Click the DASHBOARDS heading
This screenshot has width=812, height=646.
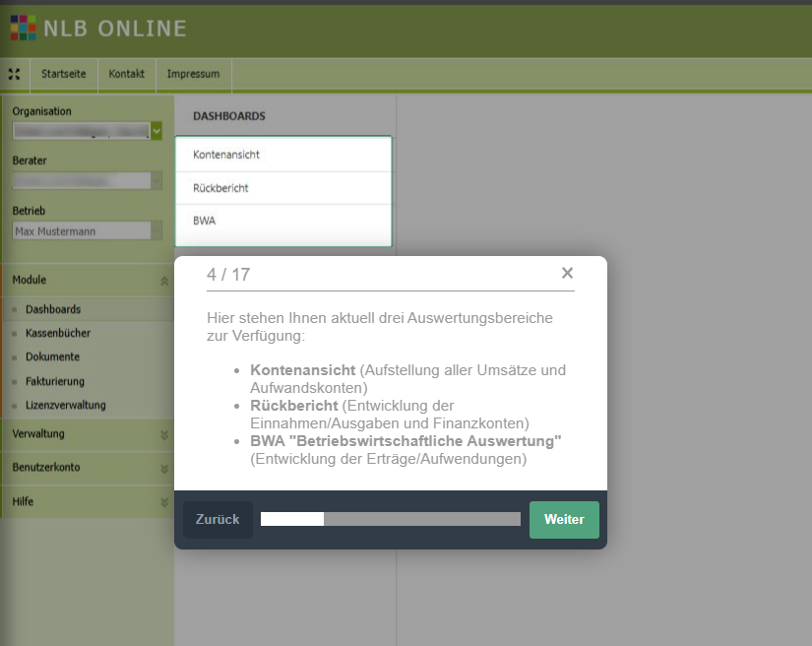229,116
